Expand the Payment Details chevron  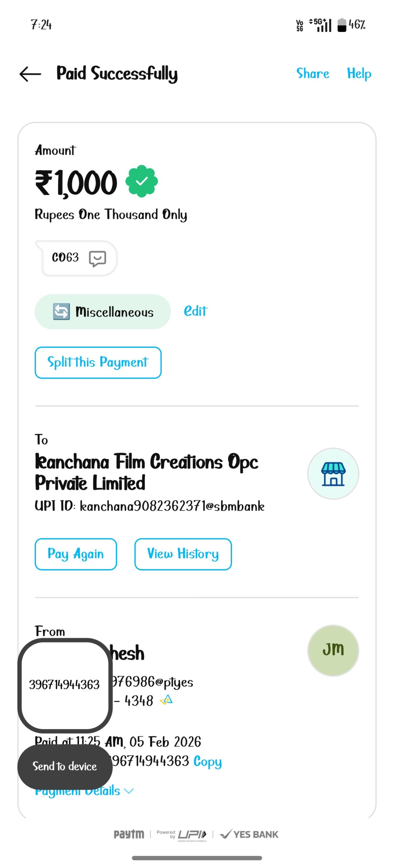129,791
